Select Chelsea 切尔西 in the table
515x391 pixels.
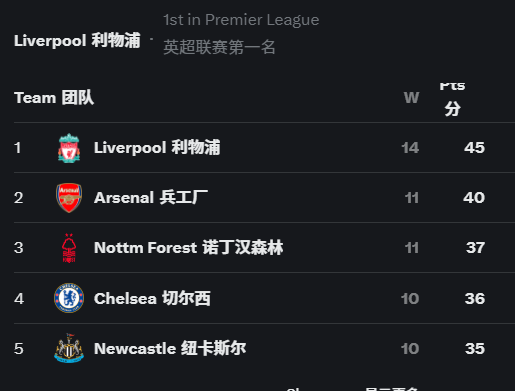(x=264, y=298)
